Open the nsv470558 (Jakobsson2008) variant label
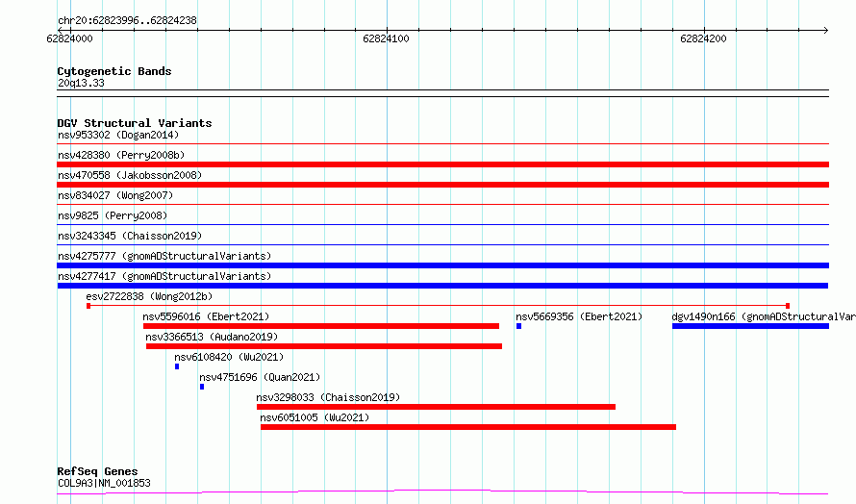The width and height of the screenshot is (856, 504). click(x=130, y=175)
